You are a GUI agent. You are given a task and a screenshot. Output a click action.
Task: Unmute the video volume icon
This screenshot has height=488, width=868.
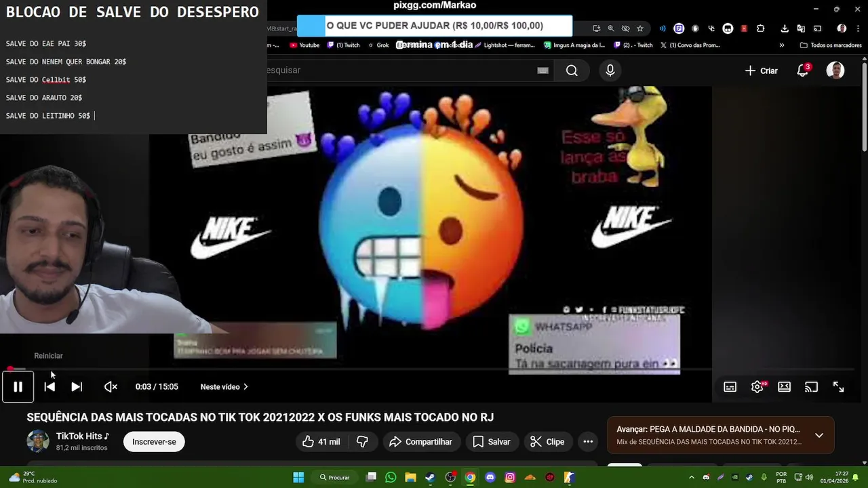[x=111, y=387]
